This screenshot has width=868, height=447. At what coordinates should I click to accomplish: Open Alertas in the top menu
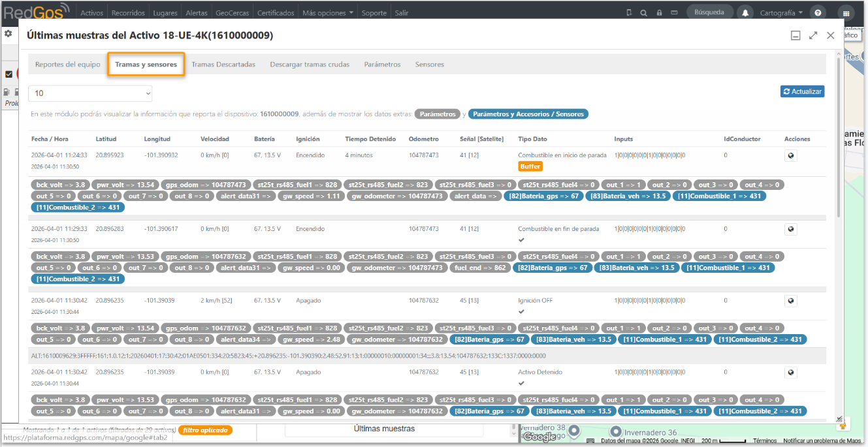click(x=197, y=12)
